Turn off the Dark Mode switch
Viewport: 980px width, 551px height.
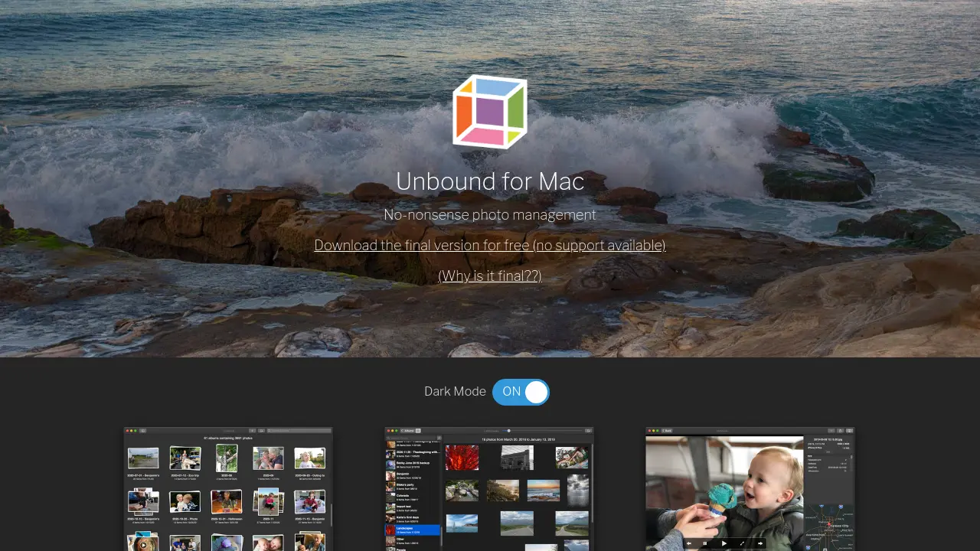click(x=521, y=392)
